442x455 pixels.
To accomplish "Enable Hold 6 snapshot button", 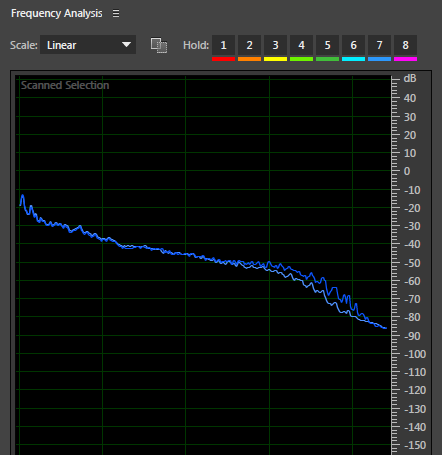I will (353, 45).
